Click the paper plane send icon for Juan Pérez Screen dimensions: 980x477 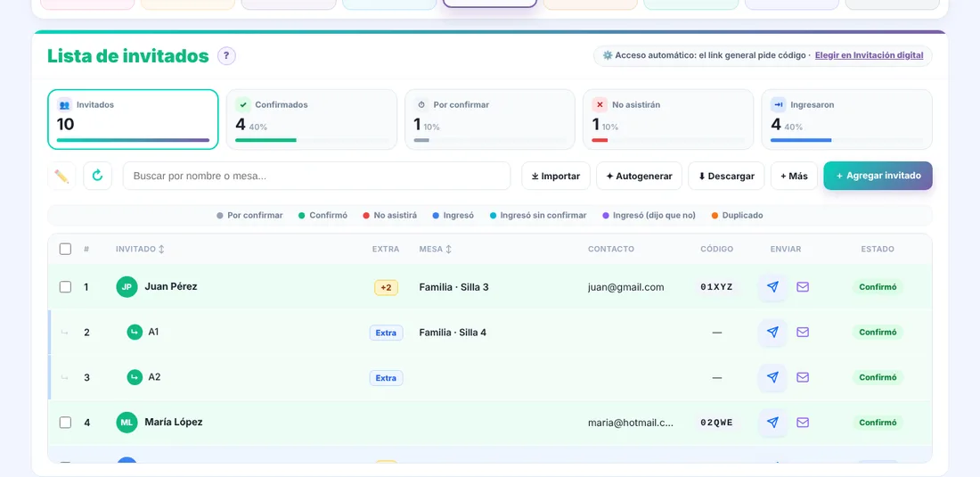(x=772, y=287)
